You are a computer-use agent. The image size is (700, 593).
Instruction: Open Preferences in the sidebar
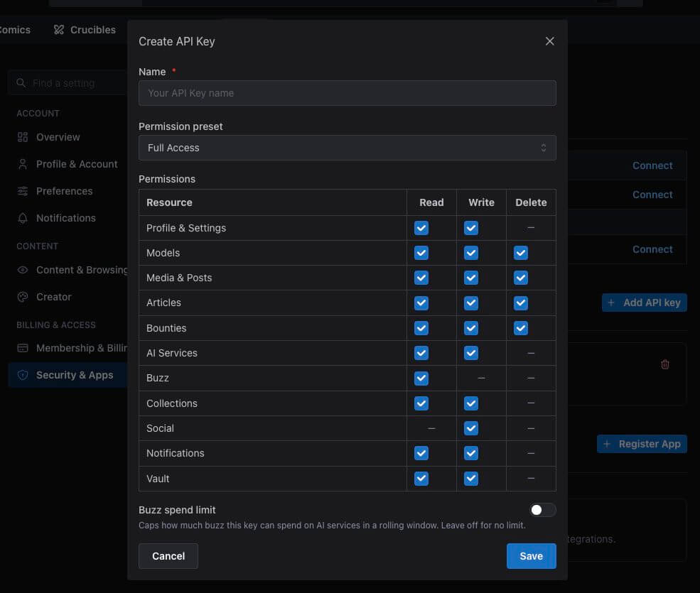[68, 191]
